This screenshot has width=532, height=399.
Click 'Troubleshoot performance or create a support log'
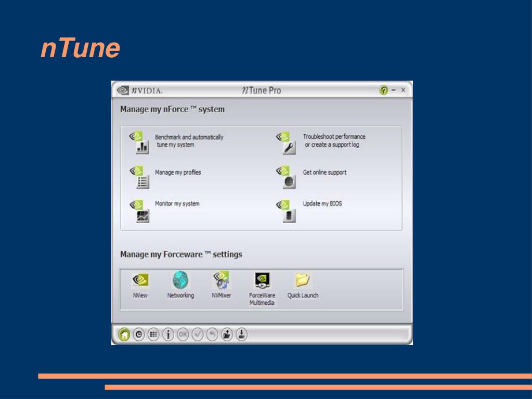click(334, 140)
